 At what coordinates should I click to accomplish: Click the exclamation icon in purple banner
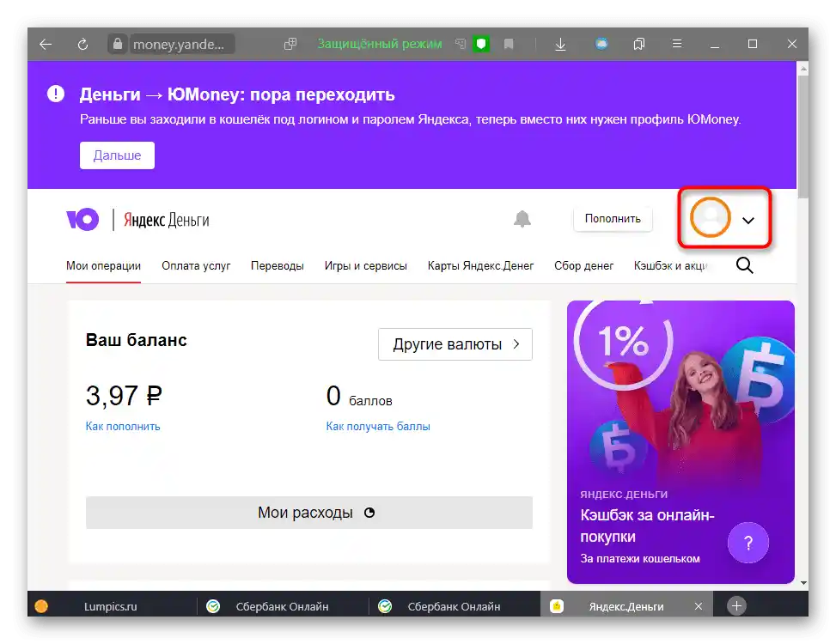(x=56, y=94)
